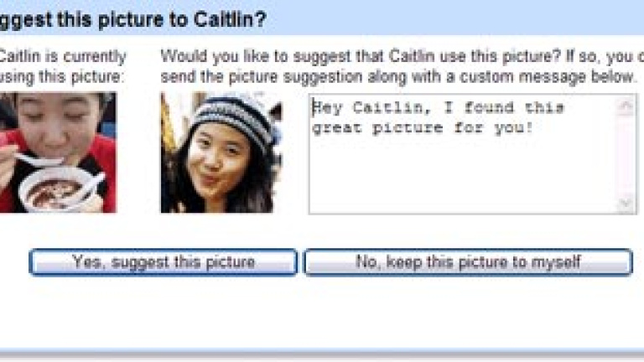The image size is (644, 362).
Task: Select suggested picture with striped beanie
Action: tap(221, 153)
